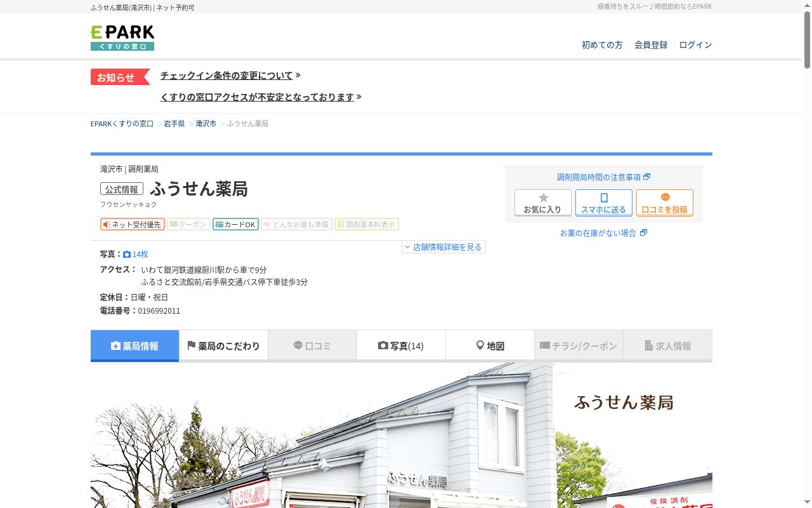
Task: Click the 口コミを投稿 button
Action: pyautogui.click(x=665, y=203)
